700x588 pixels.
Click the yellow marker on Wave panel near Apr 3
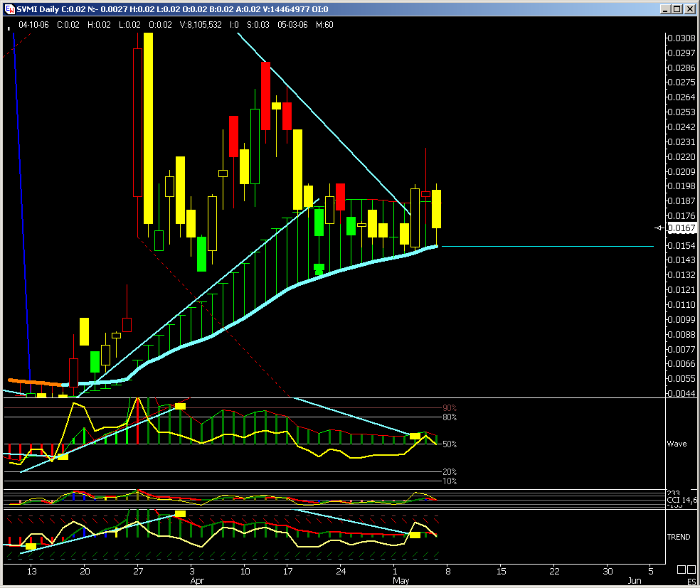(x=180, y=406)
